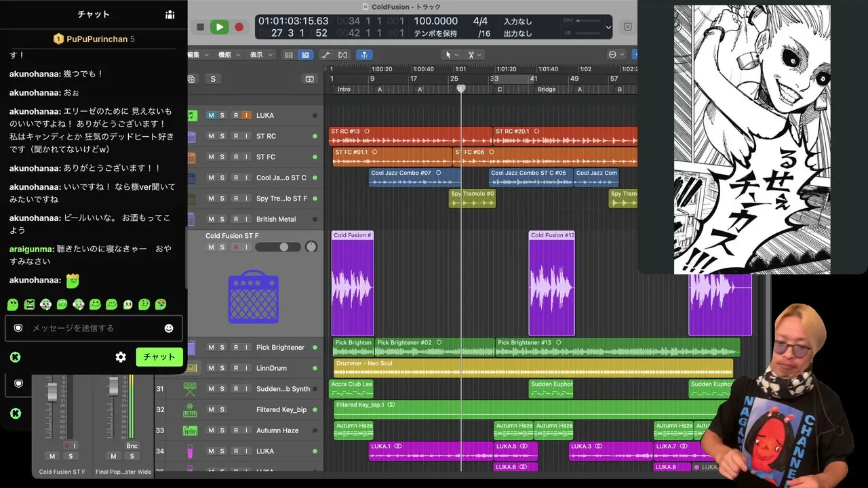Click the ST RC amp track icon

[x=191, y=136]
